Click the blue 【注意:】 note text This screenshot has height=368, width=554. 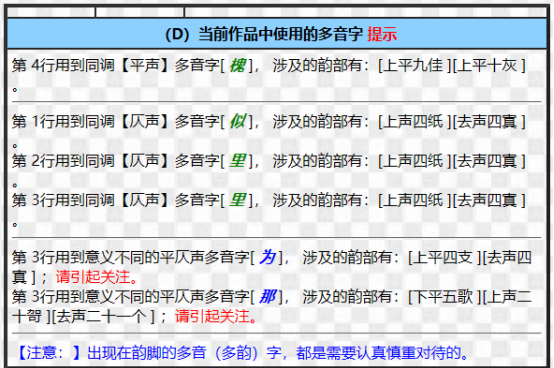coord(47,353)
